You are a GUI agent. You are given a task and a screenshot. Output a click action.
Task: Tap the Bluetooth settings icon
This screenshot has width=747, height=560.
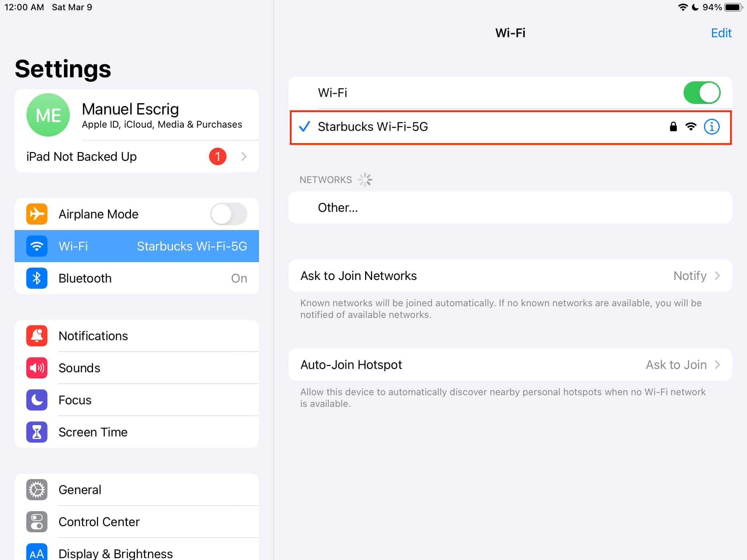(x=36, y=278)
